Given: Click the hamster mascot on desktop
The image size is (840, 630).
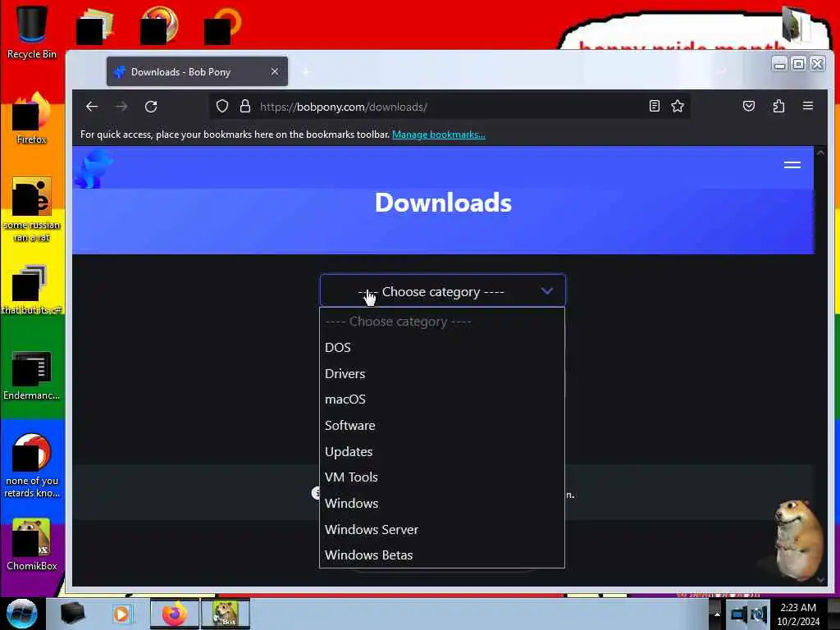Looking at the screenshot, I should 797,540.
